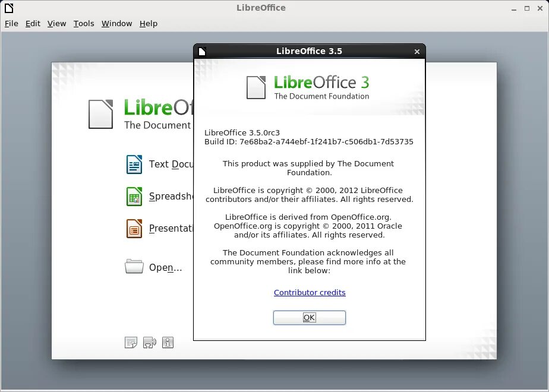Open the View menu

click(x=56, y=23)
